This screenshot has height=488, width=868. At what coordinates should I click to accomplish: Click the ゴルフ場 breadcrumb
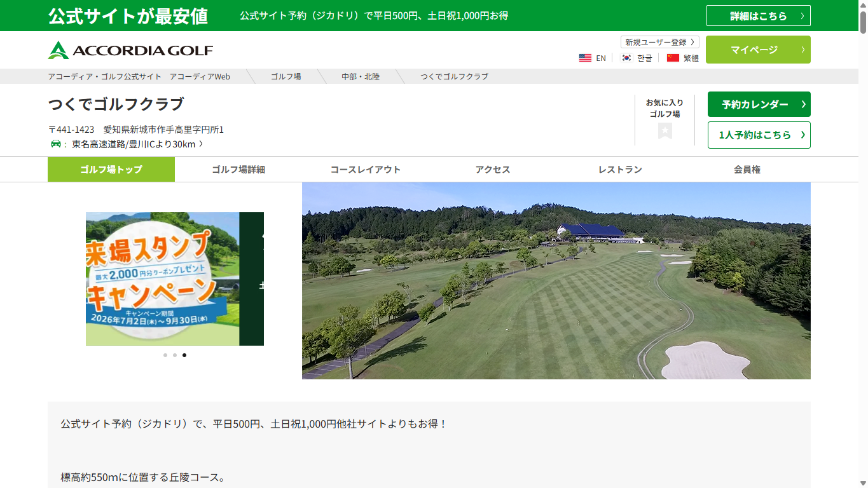(x=286, y=76)
